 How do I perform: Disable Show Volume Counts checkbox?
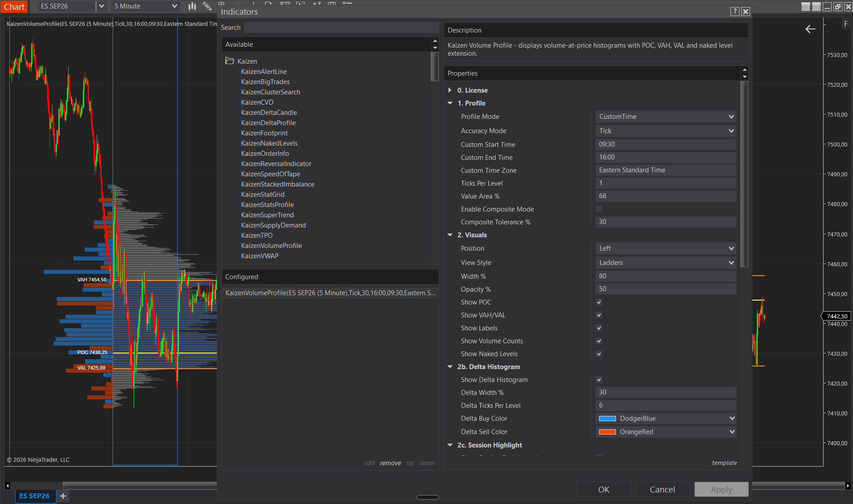[599, 341]
